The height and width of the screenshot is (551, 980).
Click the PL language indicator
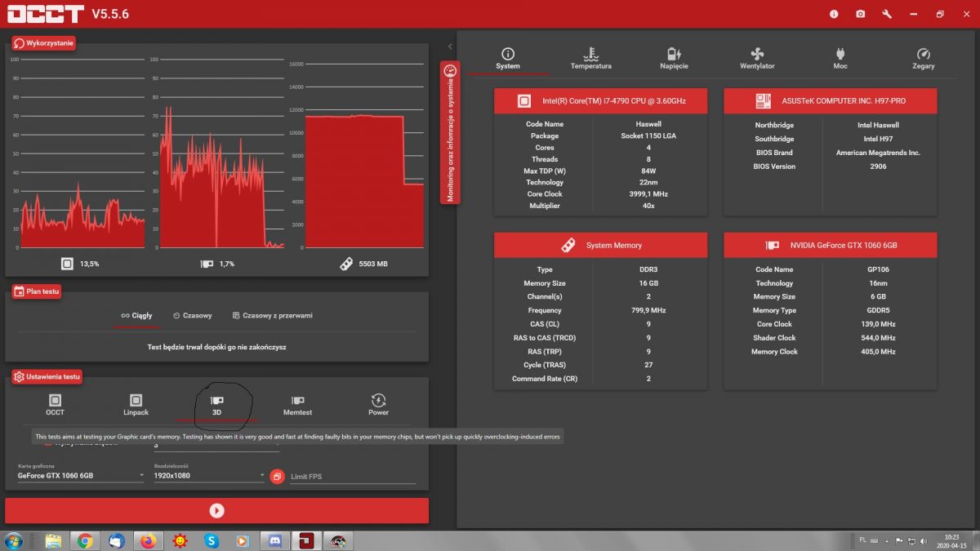pos(863,540)
